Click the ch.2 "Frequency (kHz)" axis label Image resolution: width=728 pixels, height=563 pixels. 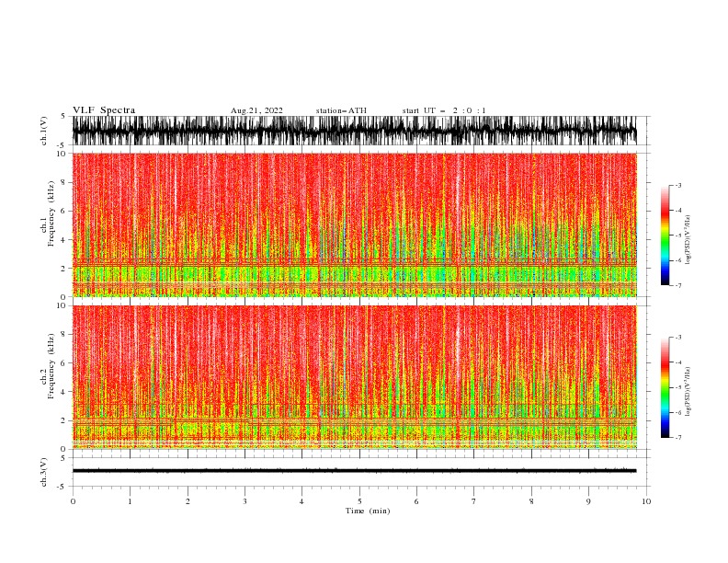51,366
